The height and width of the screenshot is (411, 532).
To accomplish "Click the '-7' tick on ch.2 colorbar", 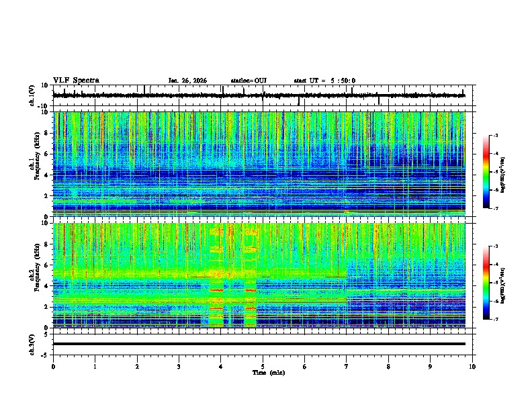I will 495,319.
